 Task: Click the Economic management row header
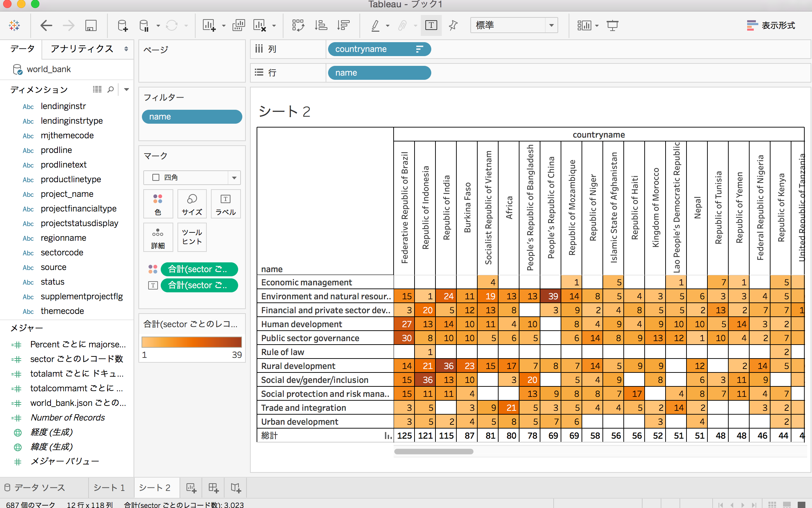pos(325,282)
